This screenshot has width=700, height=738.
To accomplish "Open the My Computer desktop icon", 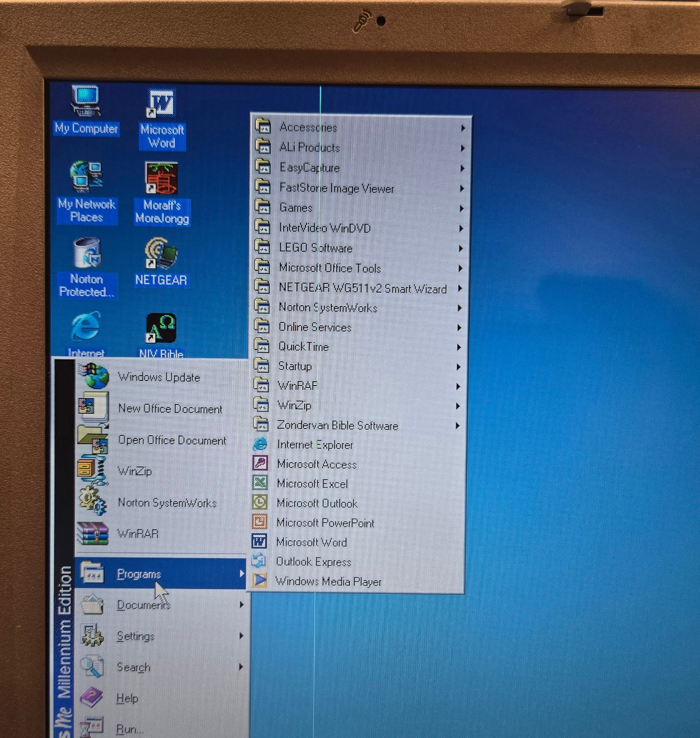I will click(x=86, y=110).
